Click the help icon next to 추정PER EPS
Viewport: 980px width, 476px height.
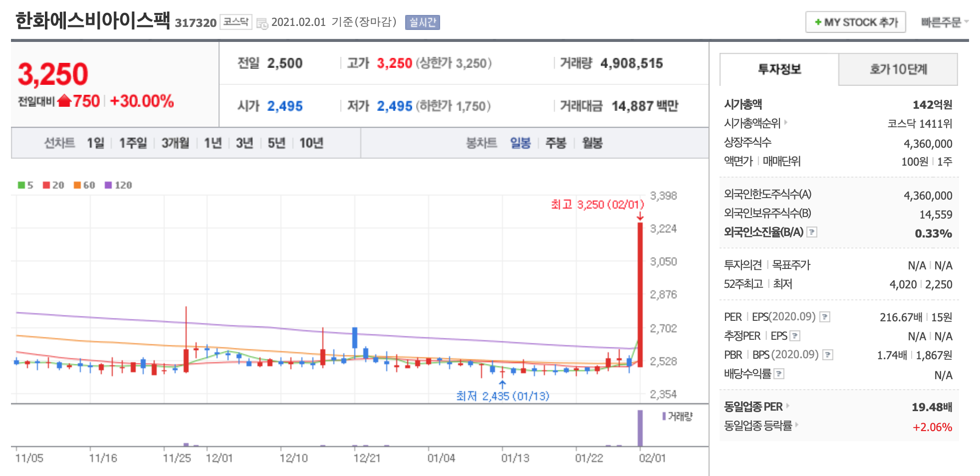pos(795,336)
